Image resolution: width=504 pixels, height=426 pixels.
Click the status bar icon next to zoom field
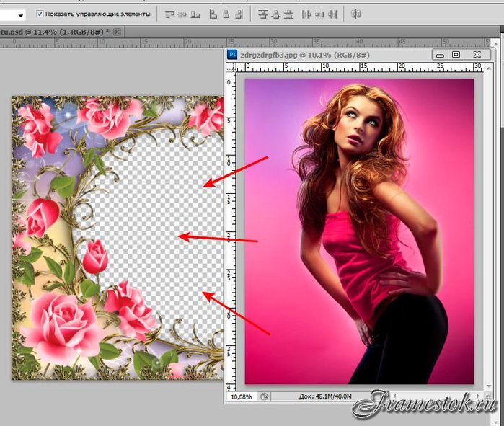tap(265, 396)
